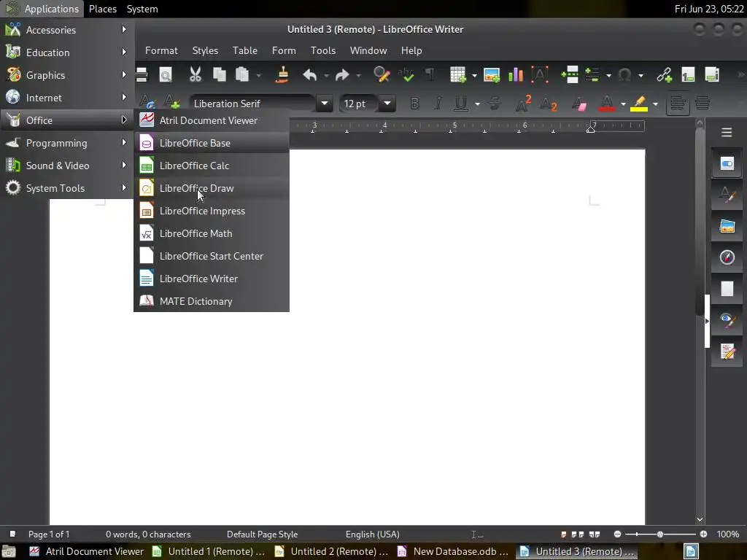Open the sidebar Navigator compass icon
Image resolution: width=747 pixels, height=560 pixels.
pos(727,257)
